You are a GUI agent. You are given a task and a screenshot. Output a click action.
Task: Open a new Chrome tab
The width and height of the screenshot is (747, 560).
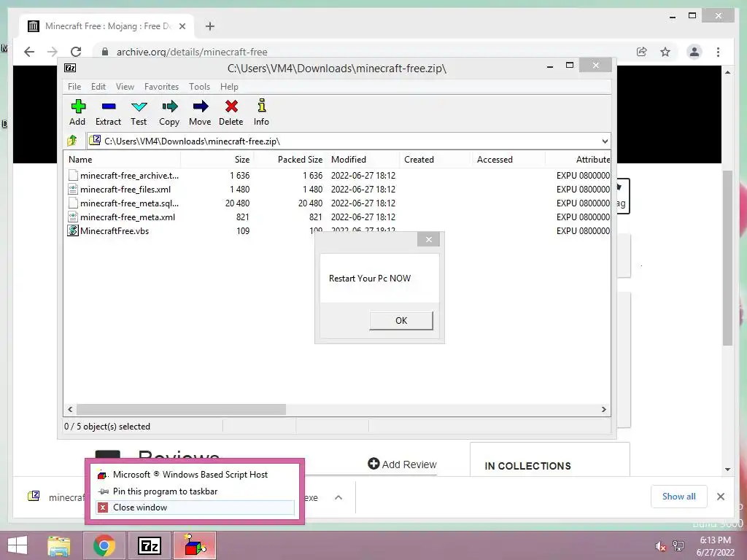[x=210, y=26]
